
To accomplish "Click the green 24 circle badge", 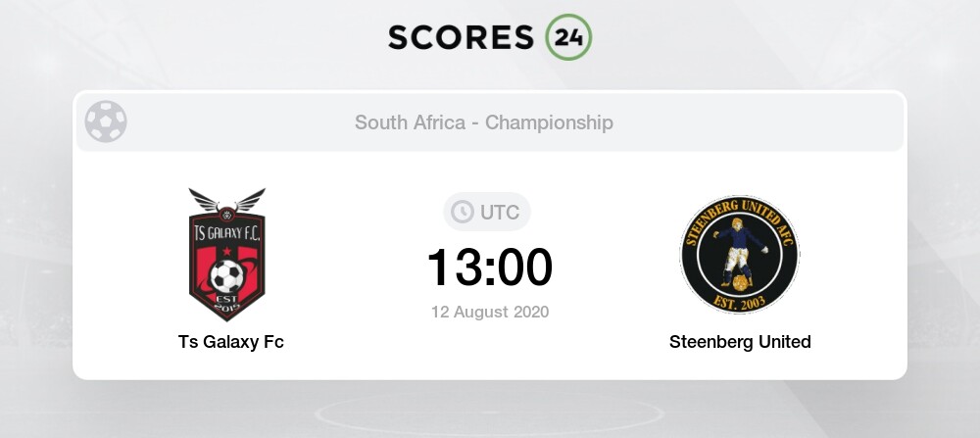I will [568, 38].
